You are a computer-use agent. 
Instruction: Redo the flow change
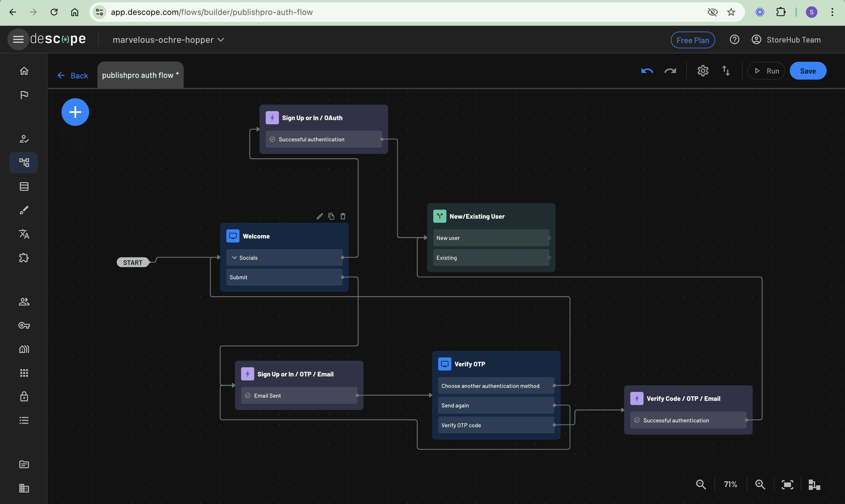tap(670, 71)
